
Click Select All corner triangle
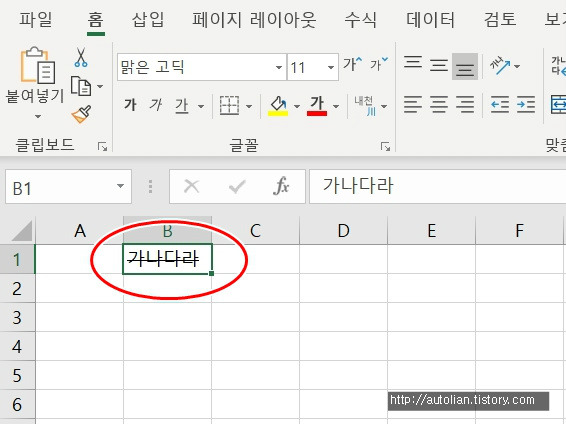(x=22, y=231)
